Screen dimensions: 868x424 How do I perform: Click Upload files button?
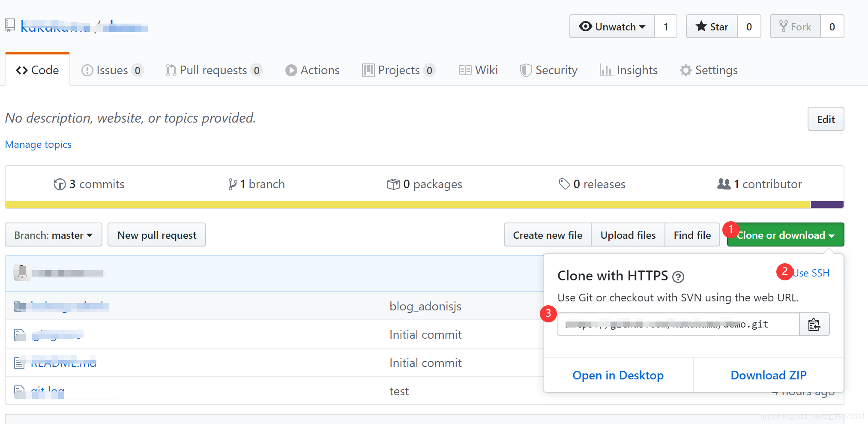(x=628, y=235)
